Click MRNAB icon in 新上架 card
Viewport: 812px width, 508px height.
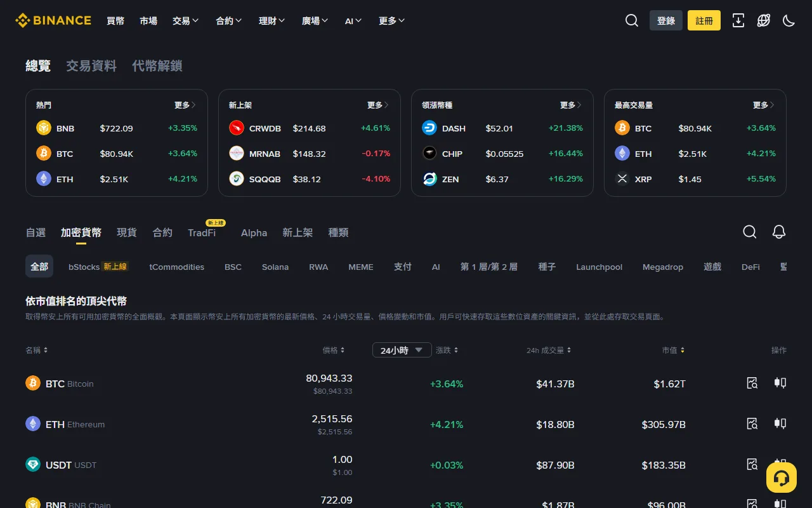pyautogui.click(x=237, y=153)
